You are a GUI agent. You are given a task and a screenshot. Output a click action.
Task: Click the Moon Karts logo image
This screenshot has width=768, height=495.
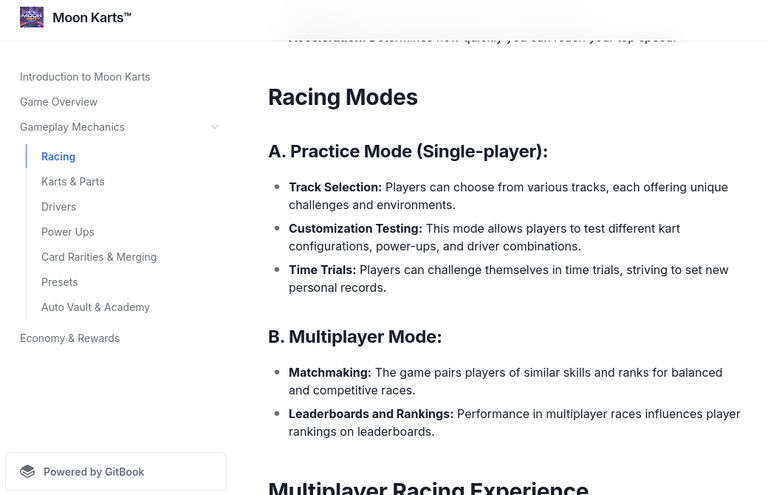pos(32,17)
